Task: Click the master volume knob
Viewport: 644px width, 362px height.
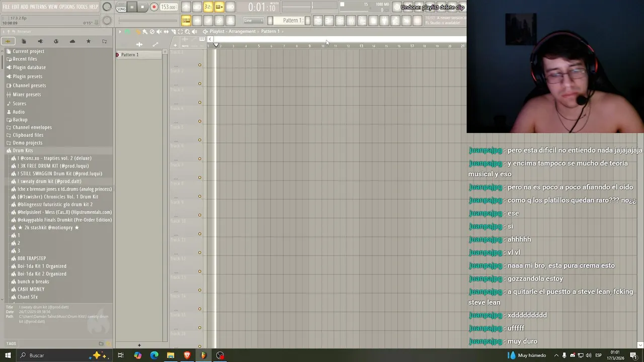Action: coord(107,7)
